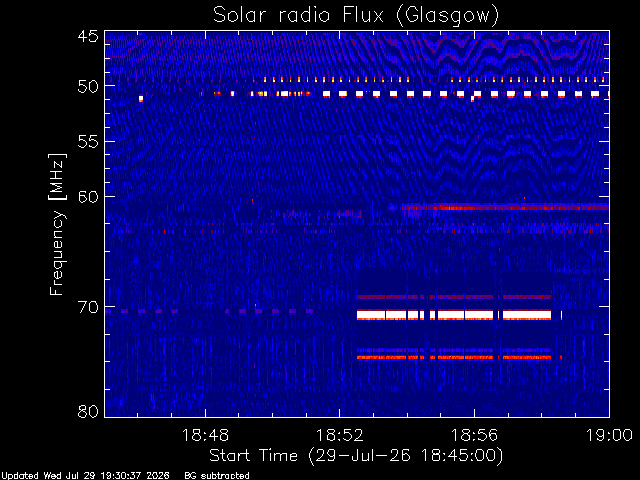Click the 80 MHz frequency axis label
The height and width of the screenshot is (480, 640).
coord(88,411)
